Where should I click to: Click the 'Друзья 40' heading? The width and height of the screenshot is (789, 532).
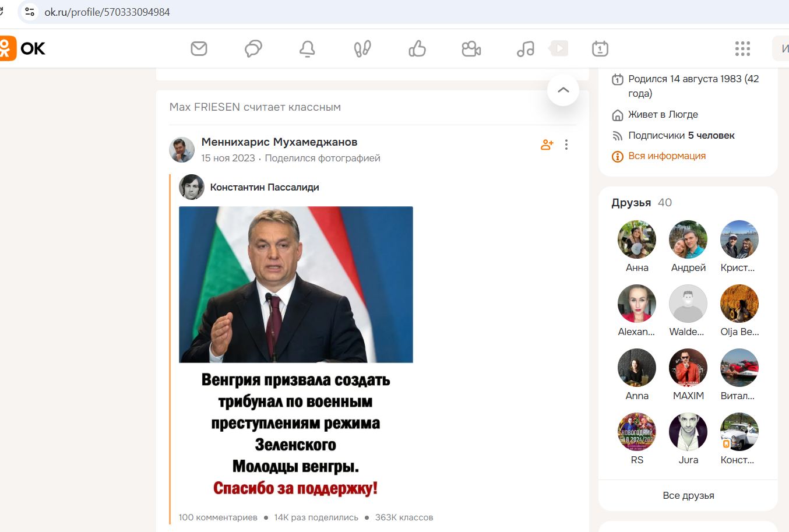642,202
